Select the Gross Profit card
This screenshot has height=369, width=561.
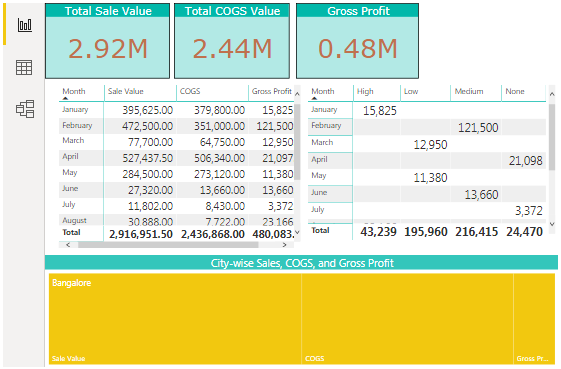pos(357,41)
